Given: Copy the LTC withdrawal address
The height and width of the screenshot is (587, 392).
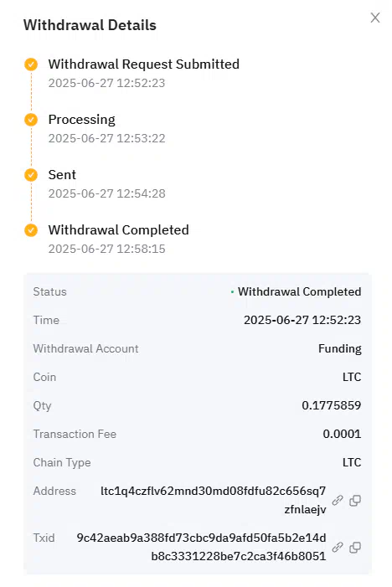Looking at the screenshot, I should [355, 500].
